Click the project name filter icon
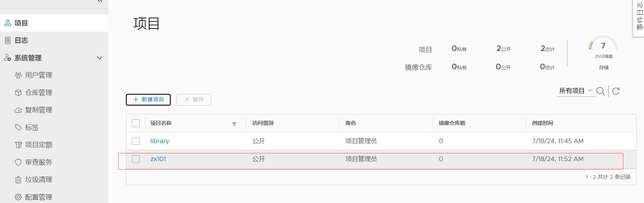644x203 pixels. 234,124
